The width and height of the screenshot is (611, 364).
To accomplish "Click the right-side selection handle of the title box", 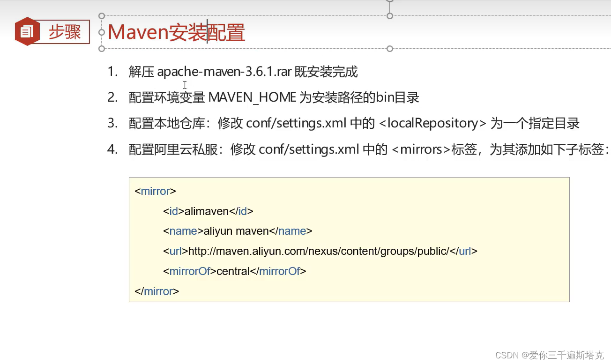I will pos(389,48).
